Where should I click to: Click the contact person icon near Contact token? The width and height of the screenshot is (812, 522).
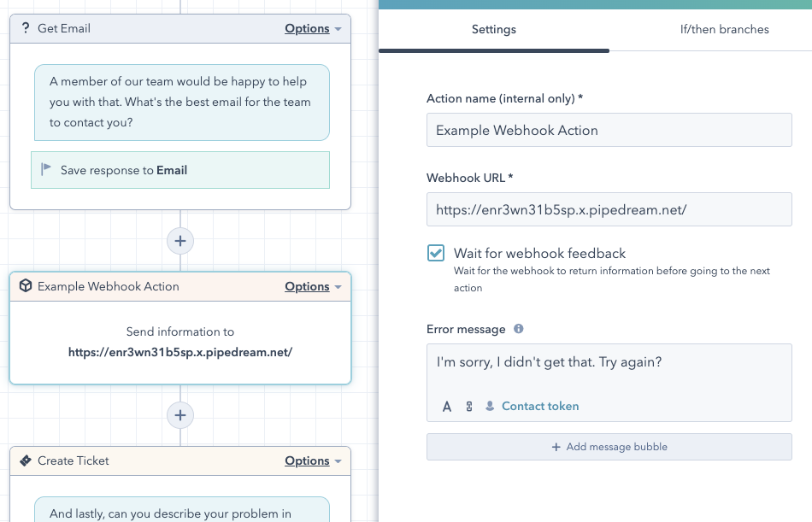tap(490, 407)
